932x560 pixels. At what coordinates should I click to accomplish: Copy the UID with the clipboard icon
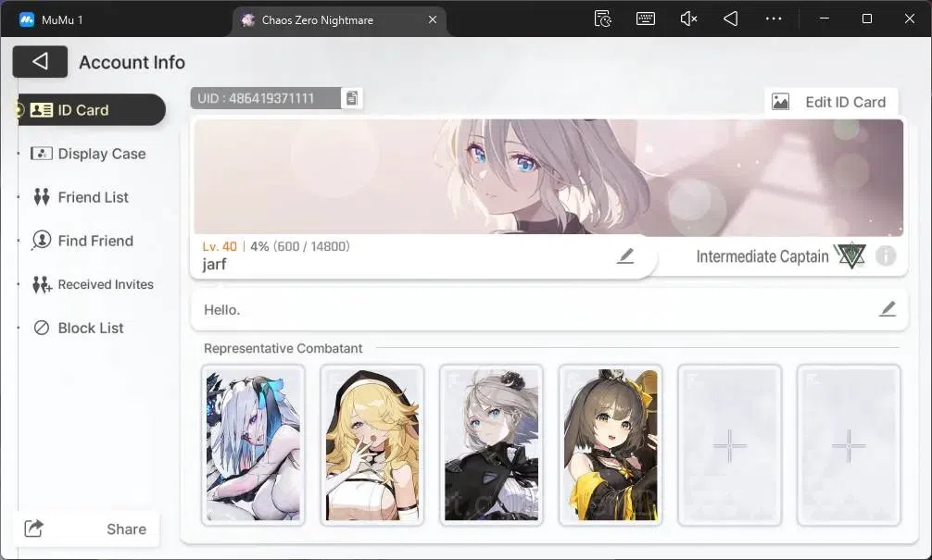pos(351,99)
